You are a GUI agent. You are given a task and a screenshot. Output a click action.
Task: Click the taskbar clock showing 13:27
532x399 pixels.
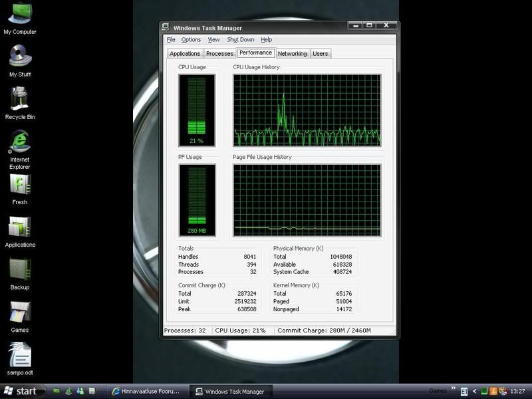[x=517, y=391]
